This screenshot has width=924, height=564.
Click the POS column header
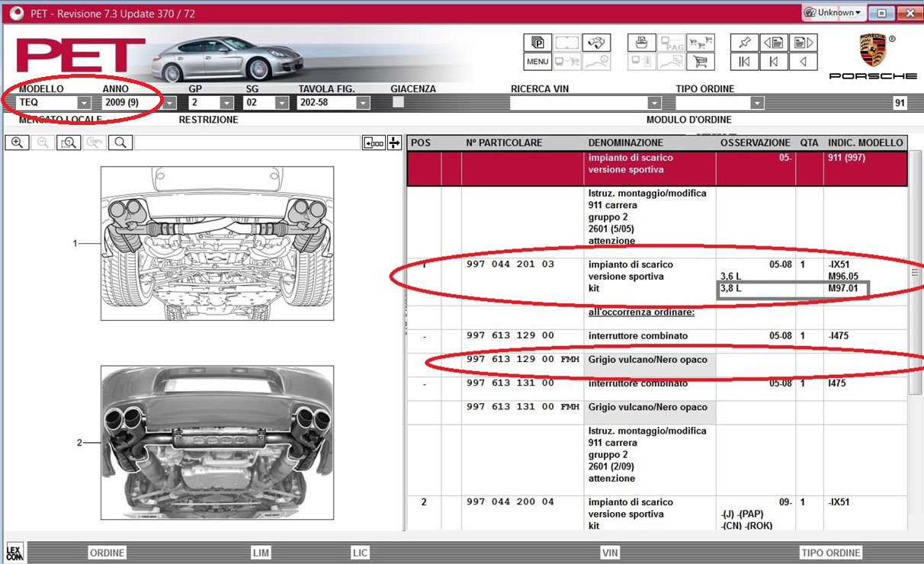point(421,143)
